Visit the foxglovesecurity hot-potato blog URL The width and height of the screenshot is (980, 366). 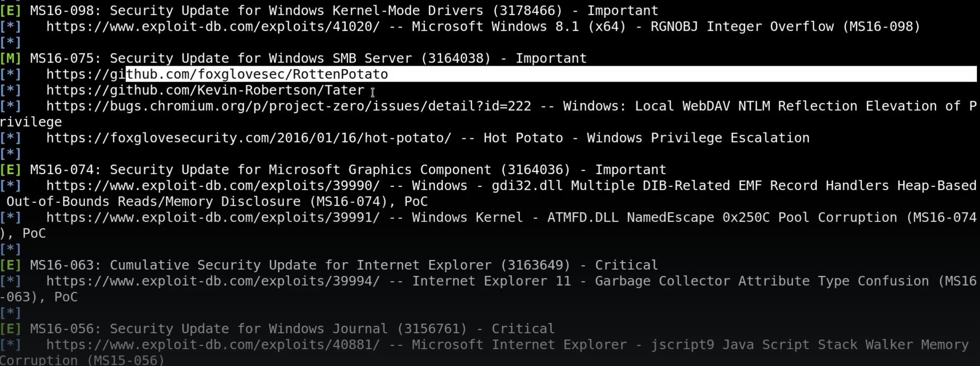[249, 138]
